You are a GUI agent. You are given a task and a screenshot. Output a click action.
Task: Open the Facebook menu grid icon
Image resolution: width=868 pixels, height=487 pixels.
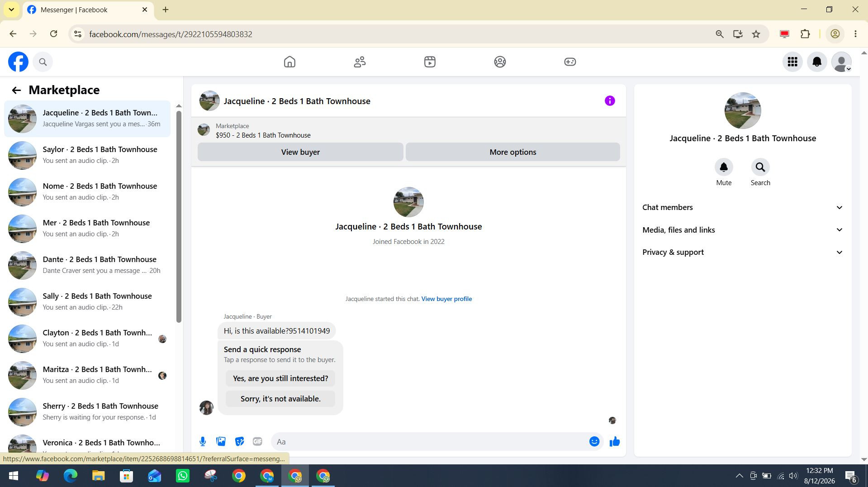pos(792,62)
